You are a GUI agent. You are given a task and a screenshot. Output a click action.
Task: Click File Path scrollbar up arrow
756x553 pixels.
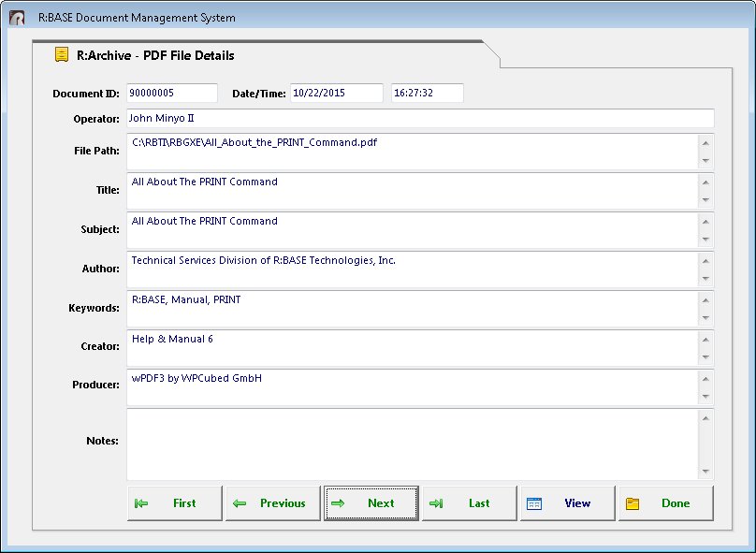point(705,143)
